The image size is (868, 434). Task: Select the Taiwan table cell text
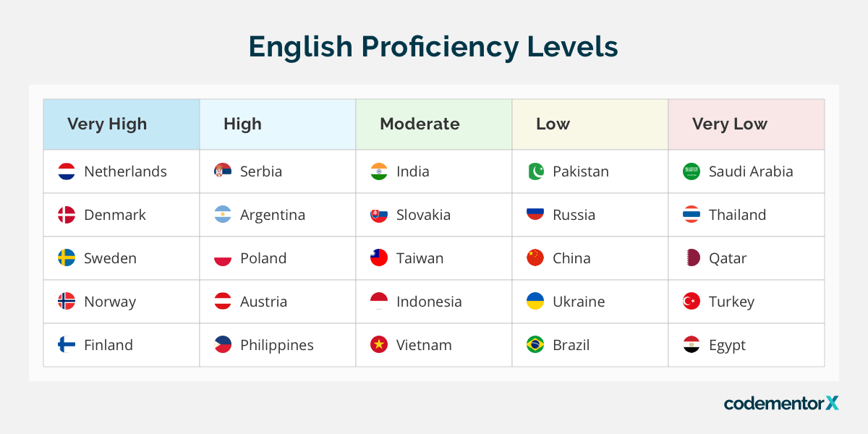[420, 258]
